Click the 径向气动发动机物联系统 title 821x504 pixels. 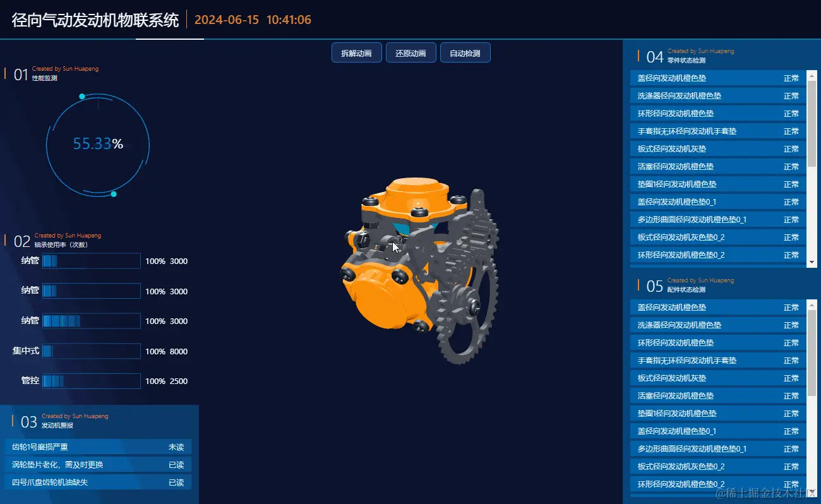(x=95, y=20)
